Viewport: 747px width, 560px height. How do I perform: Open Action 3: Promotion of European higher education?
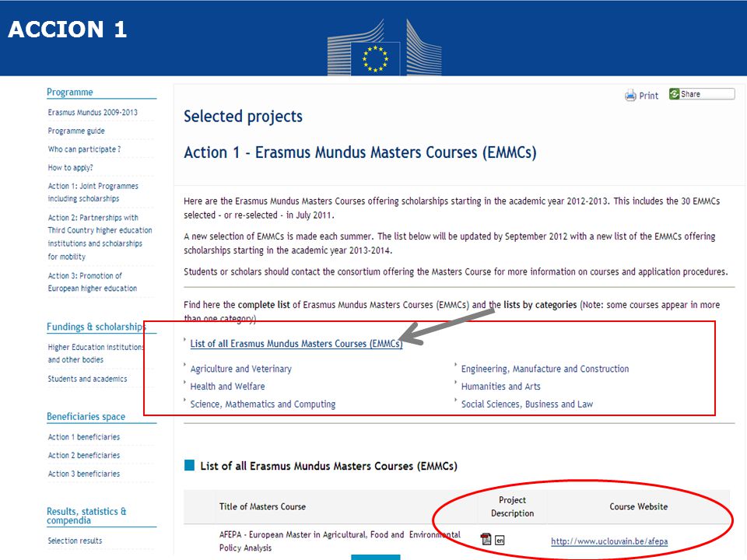(93, 282)
